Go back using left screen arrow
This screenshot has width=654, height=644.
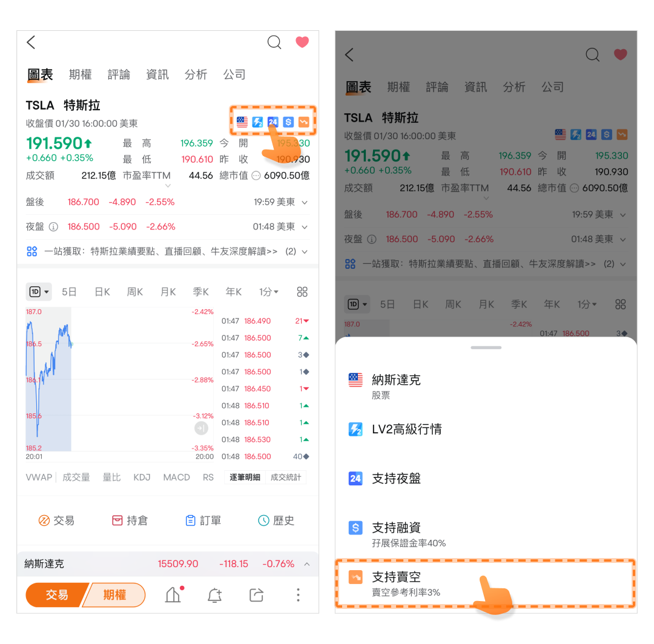click(31, 42)
